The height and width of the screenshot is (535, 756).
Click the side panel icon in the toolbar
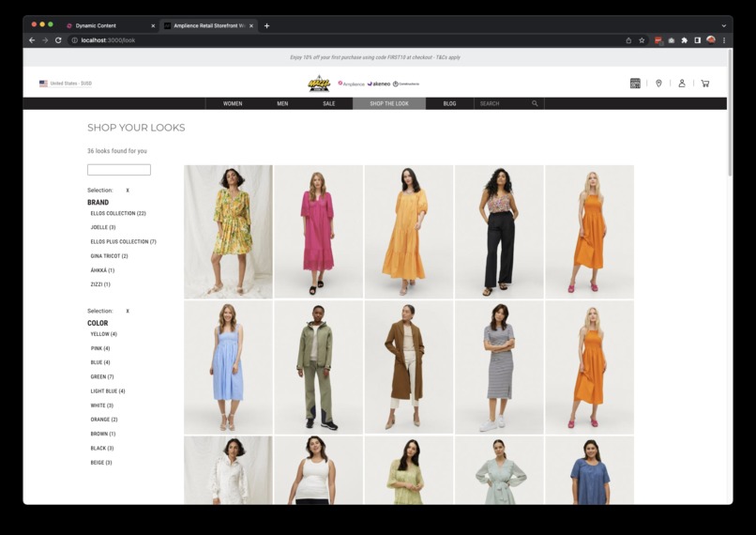click(697, 40)
